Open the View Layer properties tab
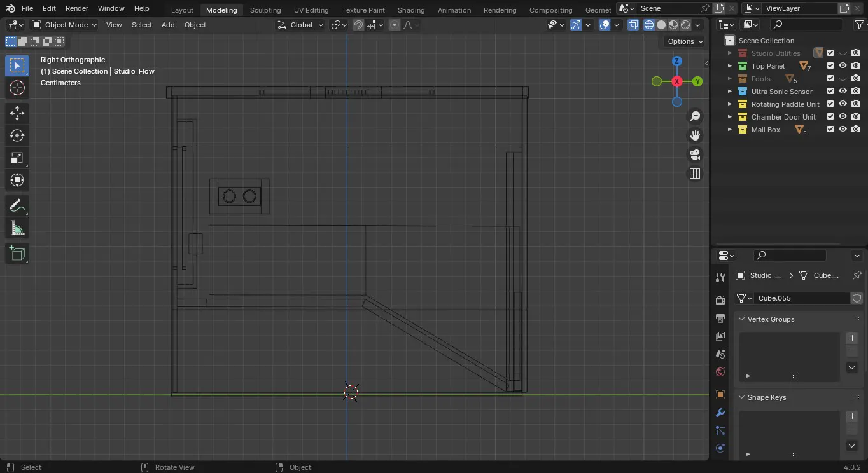The width and height of the screenshot is (868, 473). click(720, 336)
